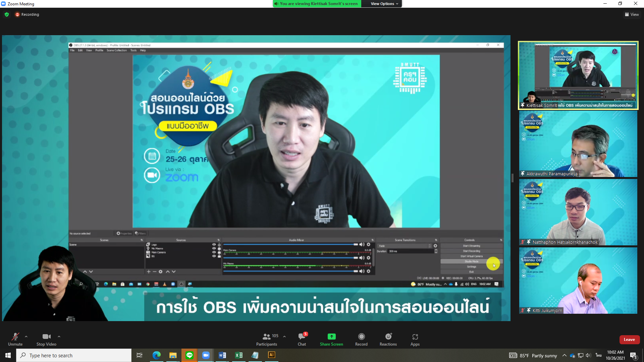Click the green encryption shield icon
The width and height of the screenshot is (644, 362).
pos(7,14)
